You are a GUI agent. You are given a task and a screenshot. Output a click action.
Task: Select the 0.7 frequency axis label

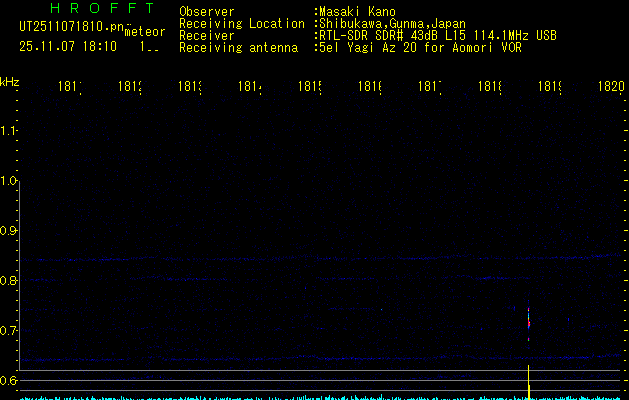tap(10, 331)
